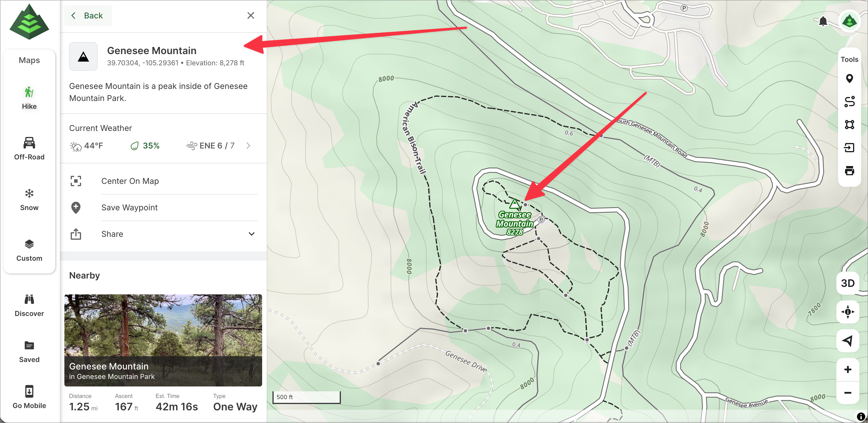Switch to the Hike map
This screenshot has height=423, width=868.
(x=29, y=98)
